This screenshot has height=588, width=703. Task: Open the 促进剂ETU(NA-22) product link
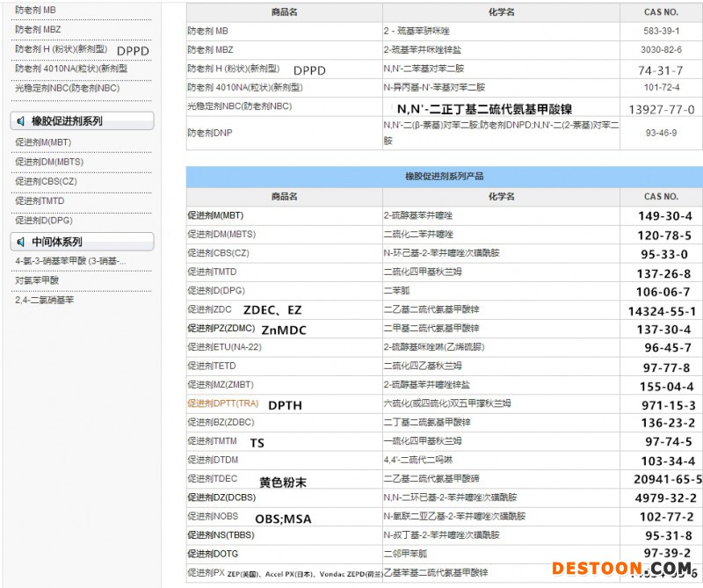[x=223, y=347]
